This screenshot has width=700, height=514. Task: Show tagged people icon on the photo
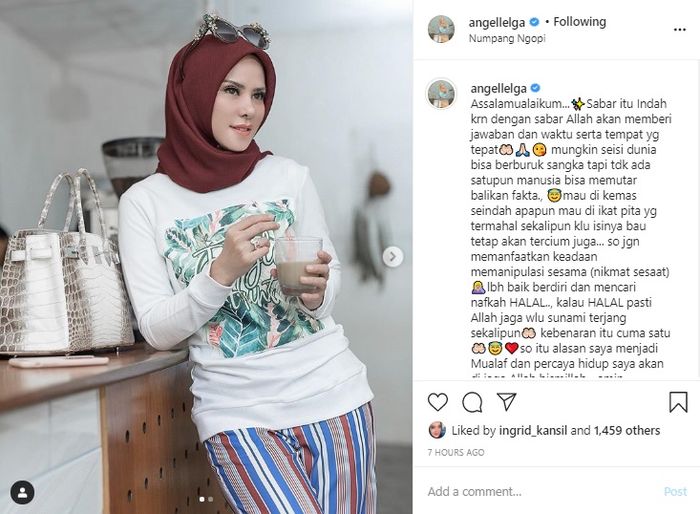(x=22, y=493)
